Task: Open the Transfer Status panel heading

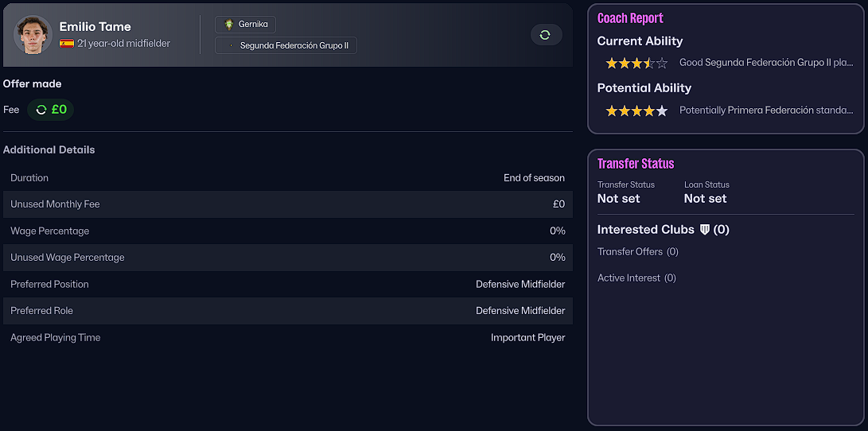Action: (636, 164)
